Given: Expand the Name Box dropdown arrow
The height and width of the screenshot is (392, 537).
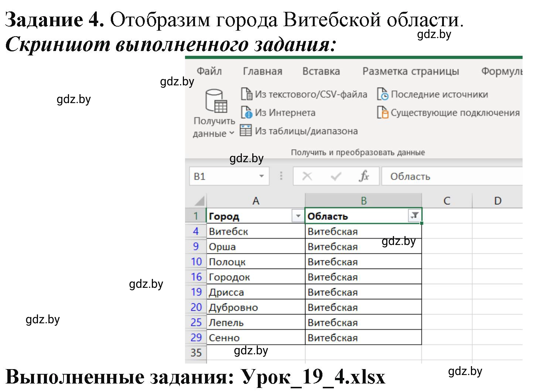Looking at the screenshot, I should 261,176.
